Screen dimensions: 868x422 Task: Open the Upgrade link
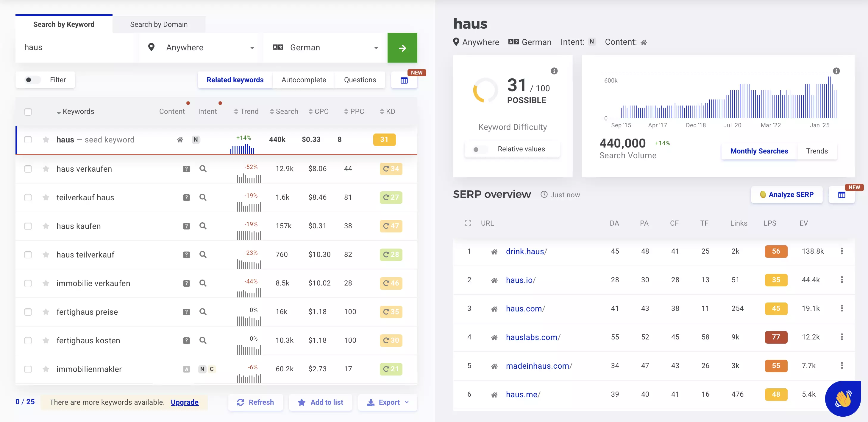click(x=184, y=402)
